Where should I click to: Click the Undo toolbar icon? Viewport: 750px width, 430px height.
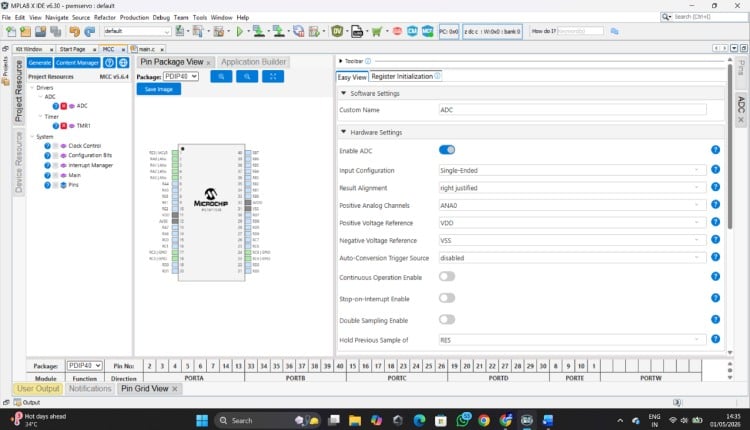point(75,32)
